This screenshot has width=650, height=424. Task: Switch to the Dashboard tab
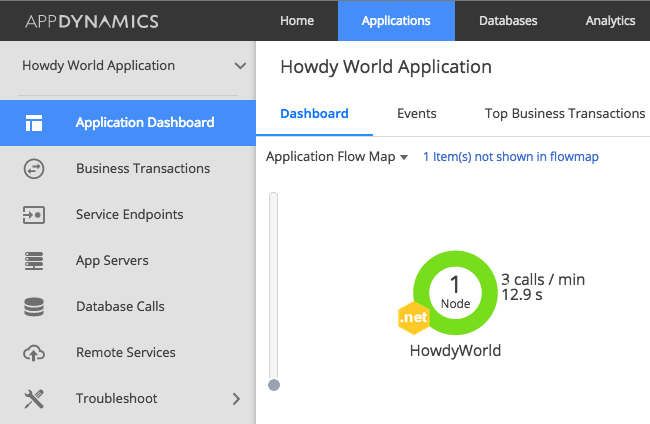tap(314, 114)
